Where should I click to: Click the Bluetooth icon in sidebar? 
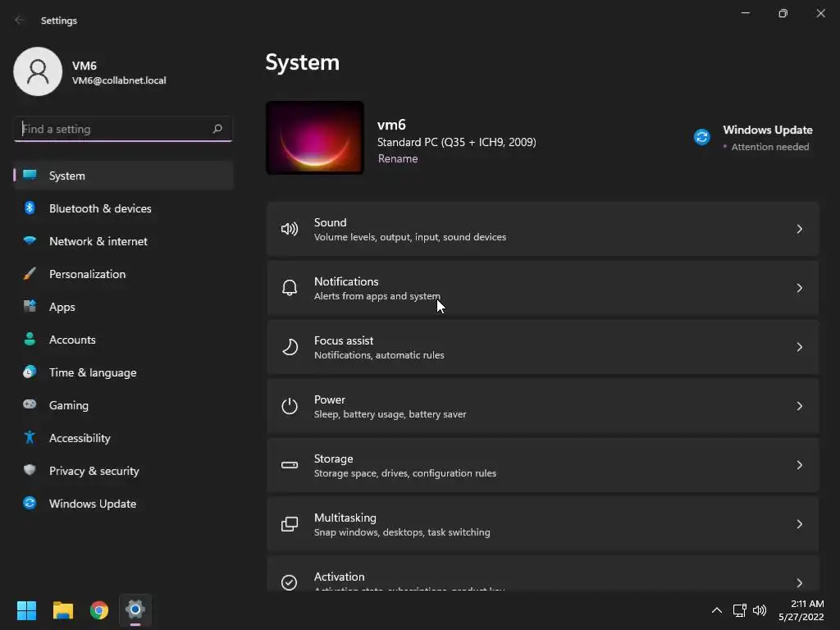click(x=30, y=208)
